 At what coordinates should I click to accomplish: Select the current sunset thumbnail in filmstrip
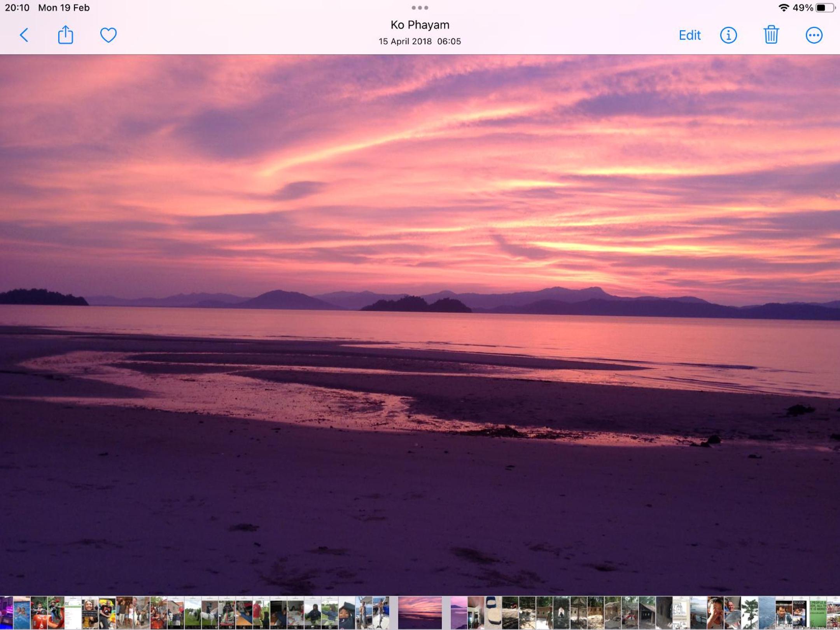(x=420, y=613)
